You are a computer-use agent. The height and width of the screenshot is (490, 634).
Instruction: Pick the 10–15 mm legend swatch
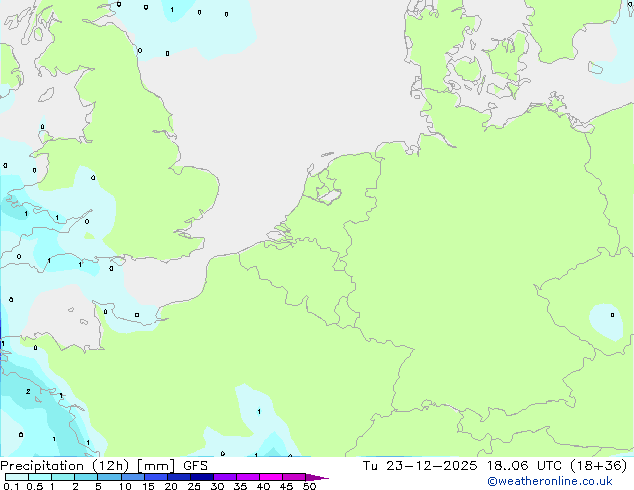pyautogui.click(x=132, y=477)
